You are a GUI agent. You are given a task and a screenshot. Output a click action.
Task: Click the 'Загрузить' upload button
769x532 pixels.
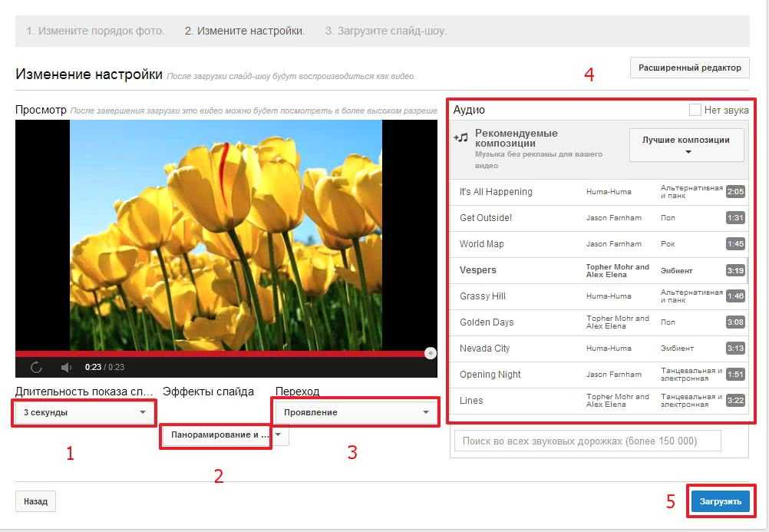click(720, 501)
